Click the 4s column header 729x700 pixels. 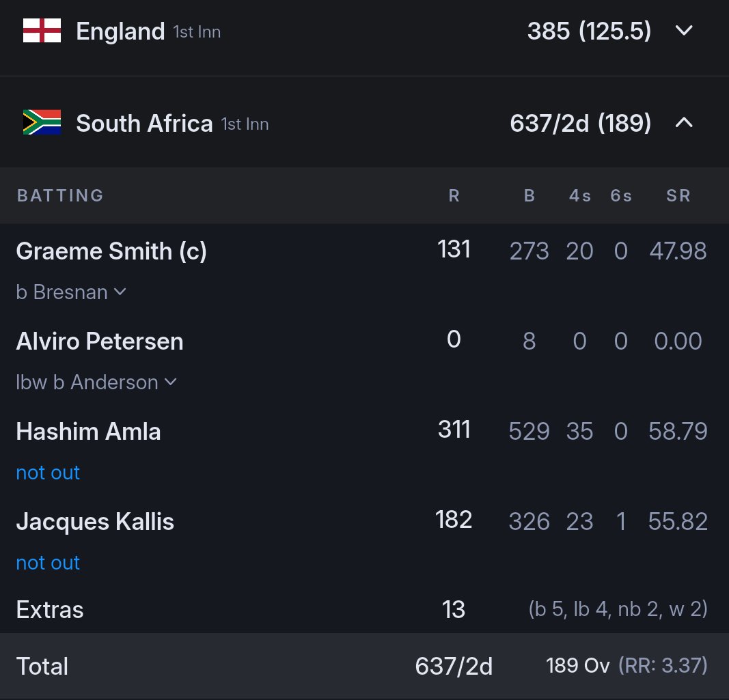(580, 196)
